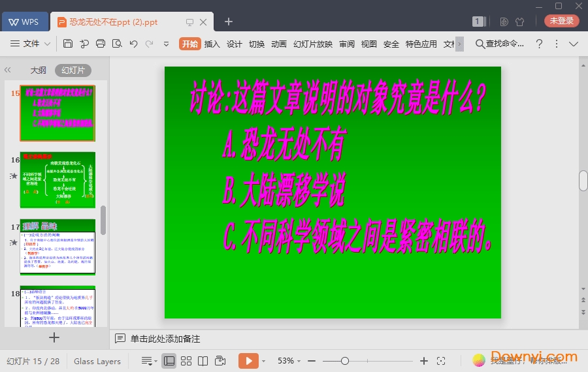
Task: Zoom out with the minus button
Action: (x=312, y=361)
